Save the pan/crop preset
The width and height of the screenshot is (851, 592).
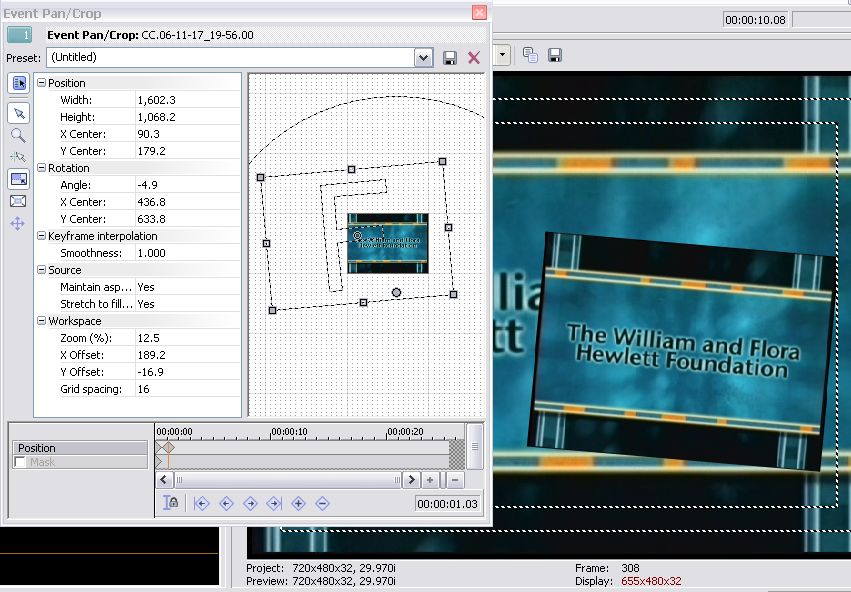click(450, 58)
